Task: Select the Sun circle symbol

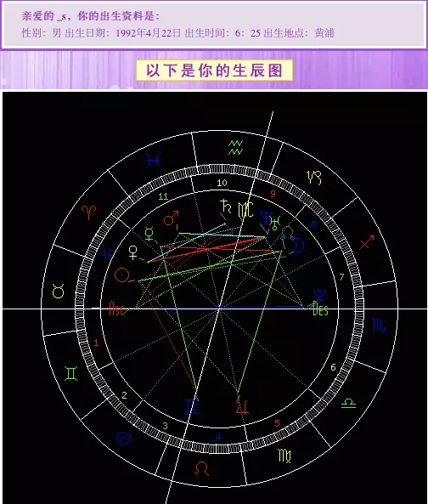Action: [122, 275]
